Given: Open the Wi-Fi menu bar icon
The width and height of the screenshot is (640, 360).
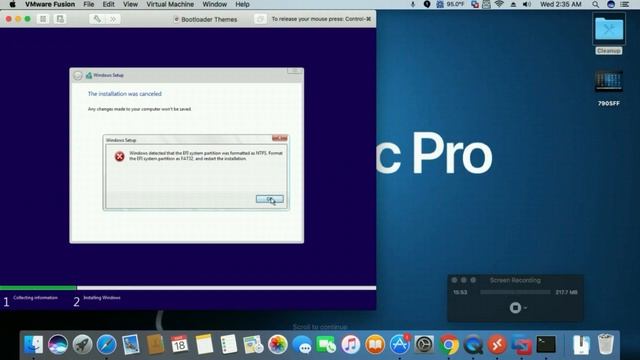Looking at the screenshot, I should [499, 4].
